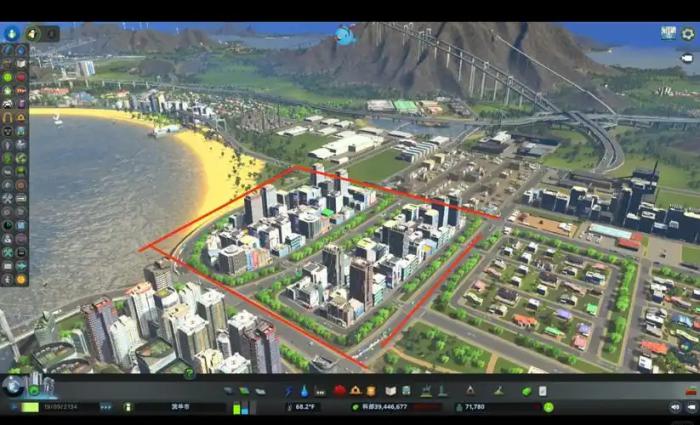Open the settings gear menu
This screenshot has height=425, width=700.
(688, 34)
